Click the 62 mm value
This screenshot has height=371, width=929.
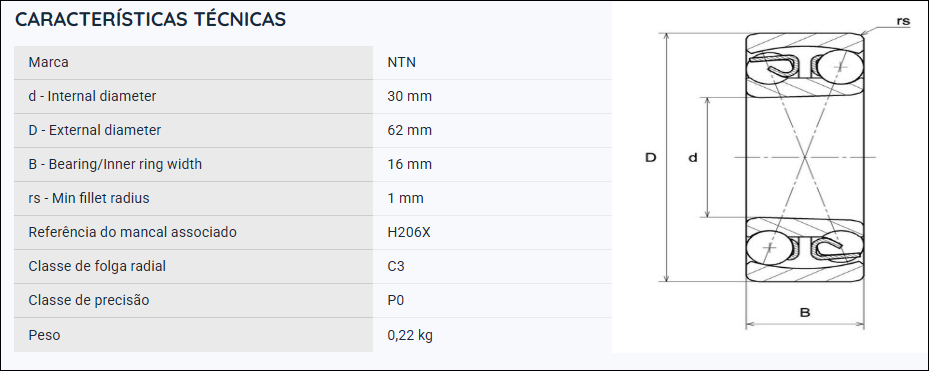coord(409,130)
